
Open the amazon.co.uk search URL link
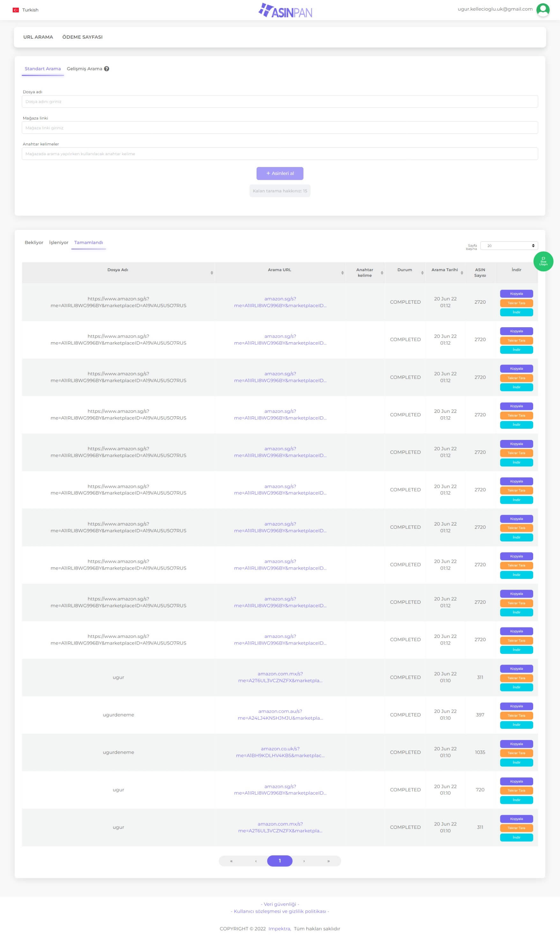click(x=280, y=752)
